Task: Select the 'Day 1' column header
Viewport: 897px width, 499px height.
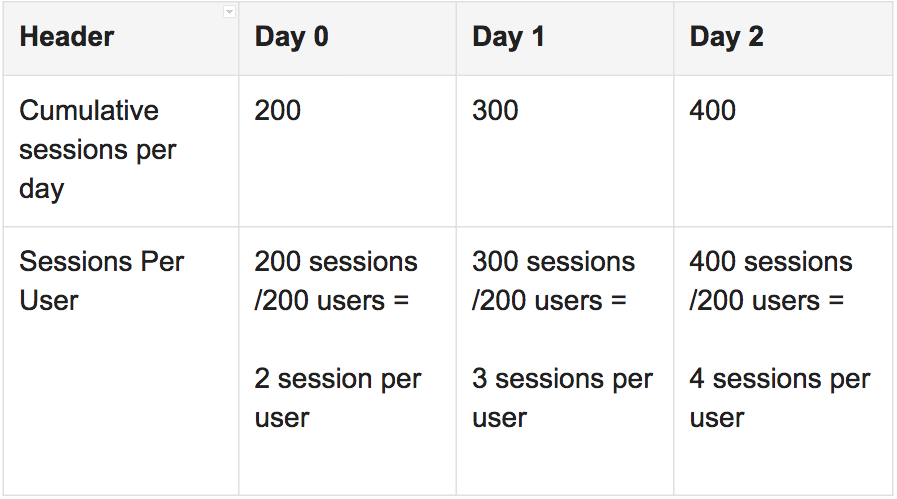Action: [509, 38]
